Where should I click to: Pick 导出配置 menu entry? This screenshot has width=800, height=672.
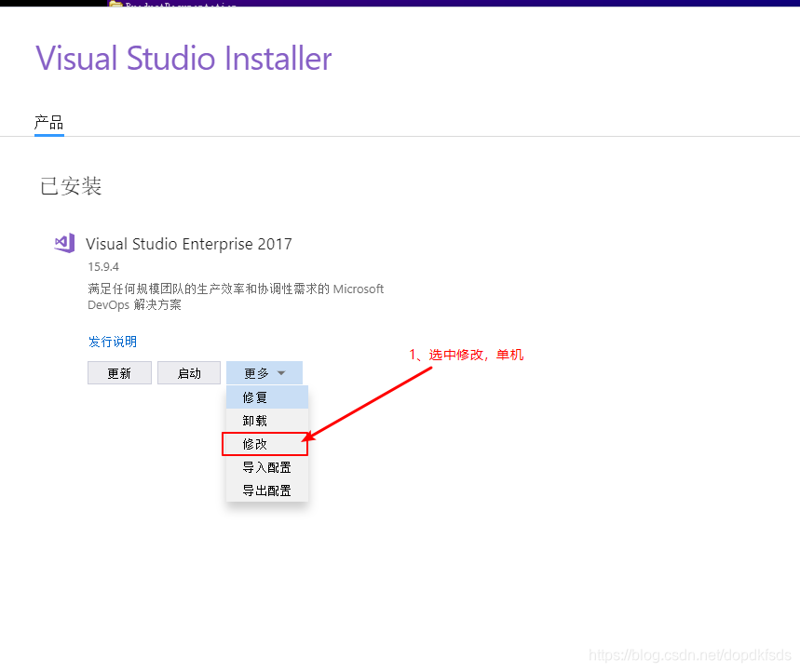[267, 491]
